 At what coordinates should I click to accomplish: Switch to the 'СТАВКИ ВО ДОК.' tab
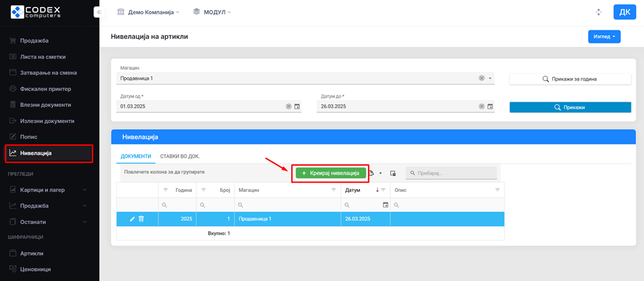coord(180,156)
